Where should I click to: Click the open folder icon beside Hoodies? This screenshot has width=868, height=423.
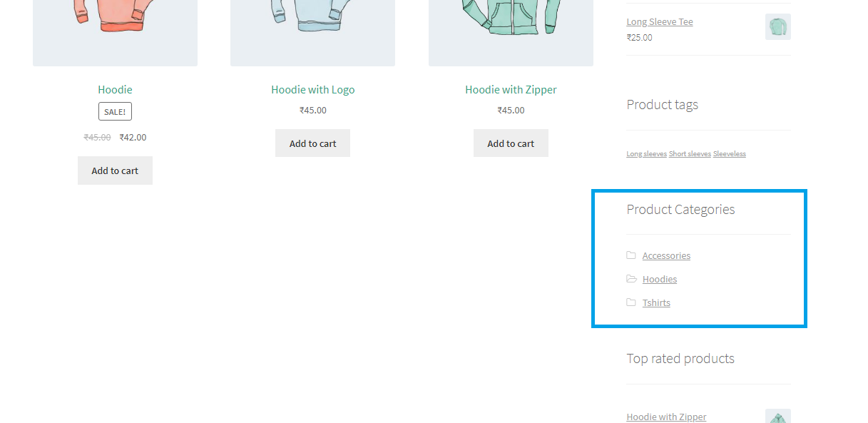click(631, 279)
